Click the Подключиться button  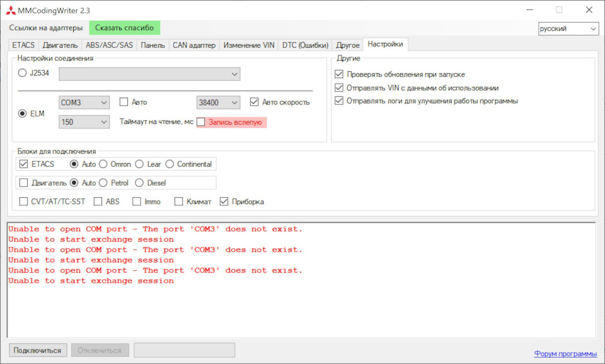(38, 350)
